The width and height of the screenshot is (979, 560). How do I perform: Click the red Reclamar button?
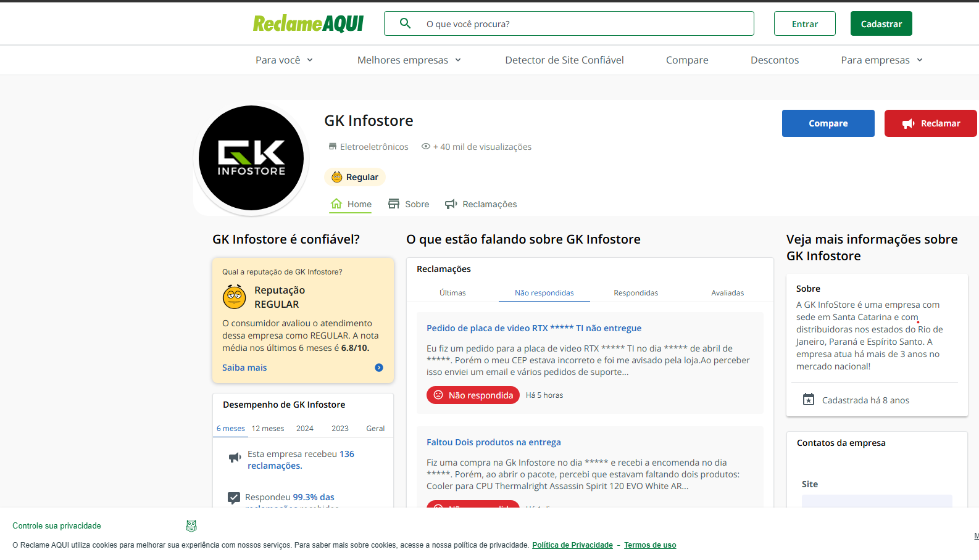click(x=930, y=123)
